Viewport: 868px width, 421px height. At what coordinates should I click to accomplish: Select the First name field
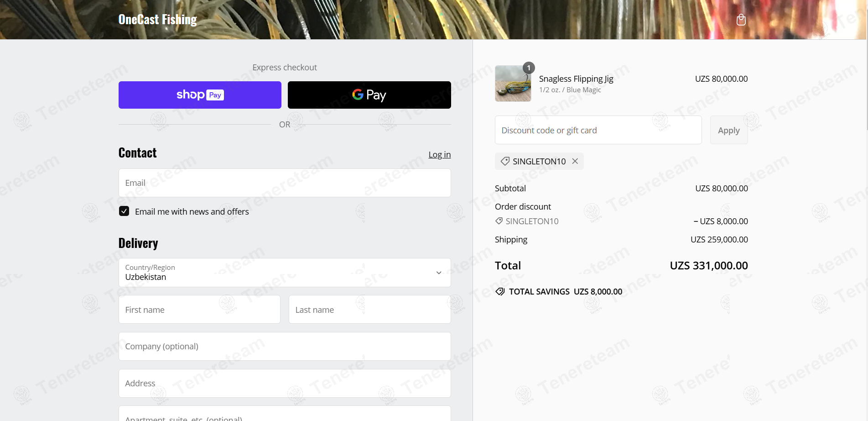pos(199,310)
